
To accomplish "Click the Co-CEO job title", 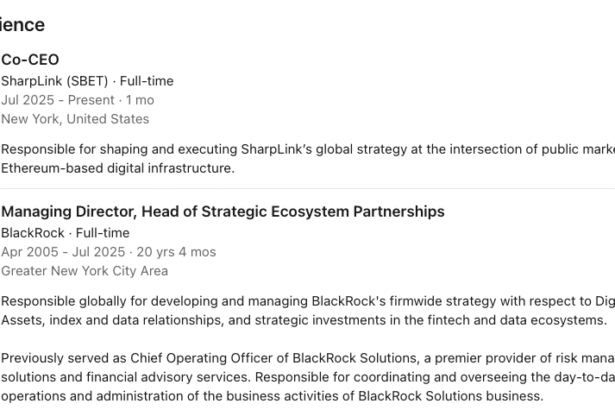I will [x=30, y=60].
